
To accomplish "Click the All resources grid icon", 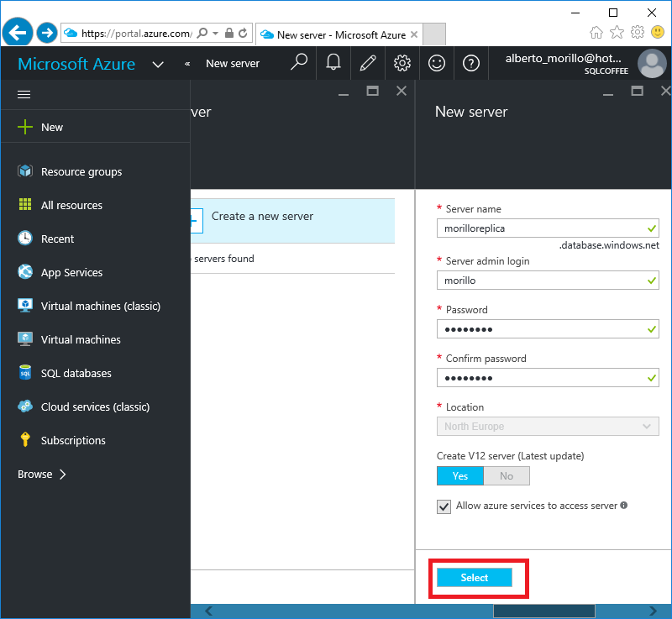I will (25, 205).
